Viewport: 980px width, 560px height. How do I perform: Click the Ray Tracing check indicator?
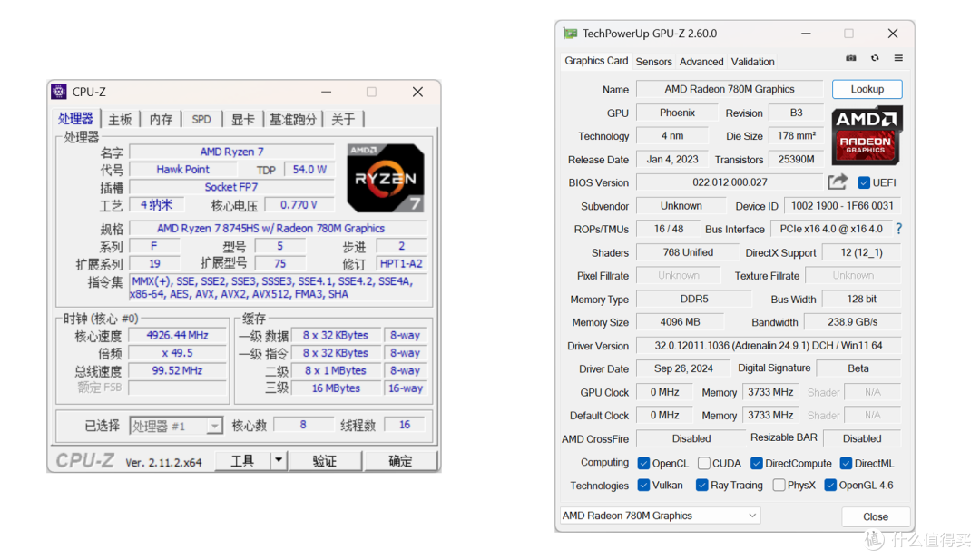[x=701, y=485]
